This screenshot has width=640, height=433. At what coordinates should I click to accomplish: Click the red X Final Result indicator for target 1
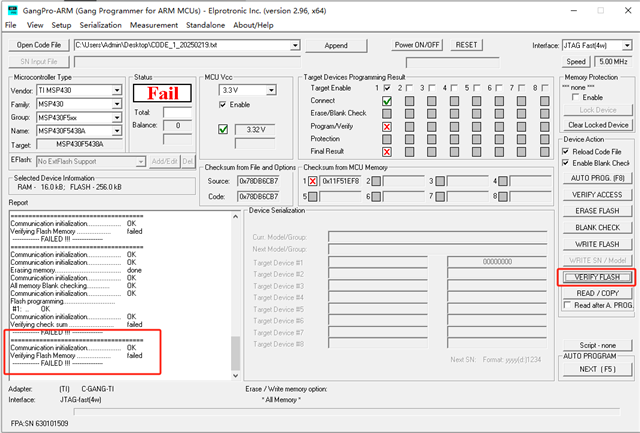[x=387, y=152]
